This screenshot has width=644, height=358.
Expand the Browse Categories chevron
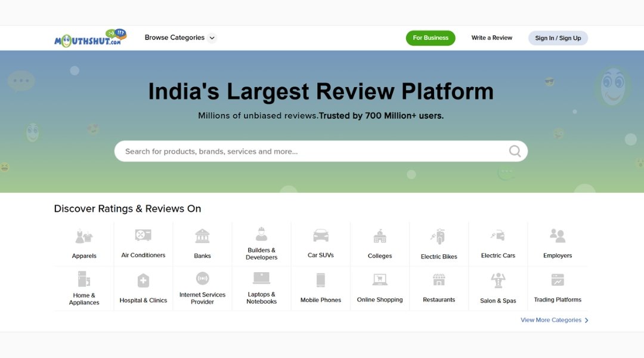tap(212, 38)
